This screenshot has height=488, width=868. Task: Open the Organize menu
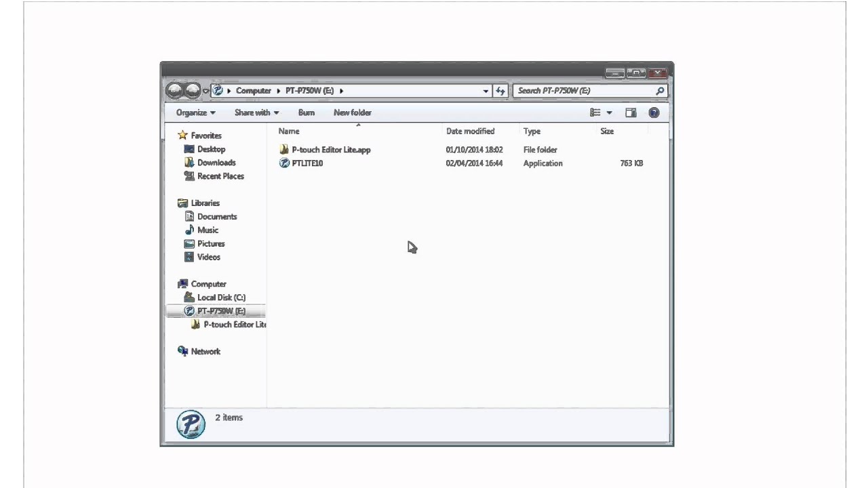pos(196,113)
